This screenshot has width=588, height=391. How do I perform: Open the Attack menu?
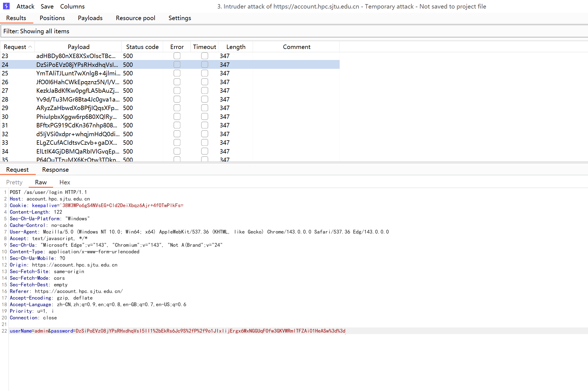pos(25,6)
